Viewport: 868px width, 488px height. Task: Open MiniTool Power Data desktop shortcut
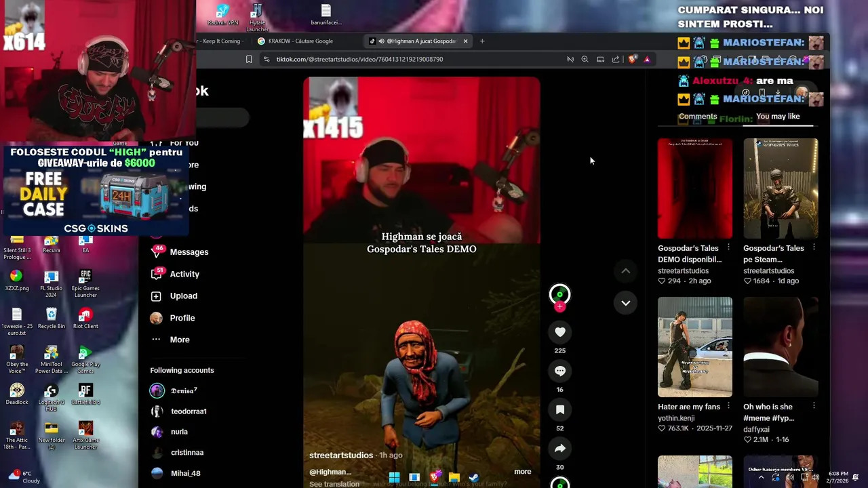(51, 360)
